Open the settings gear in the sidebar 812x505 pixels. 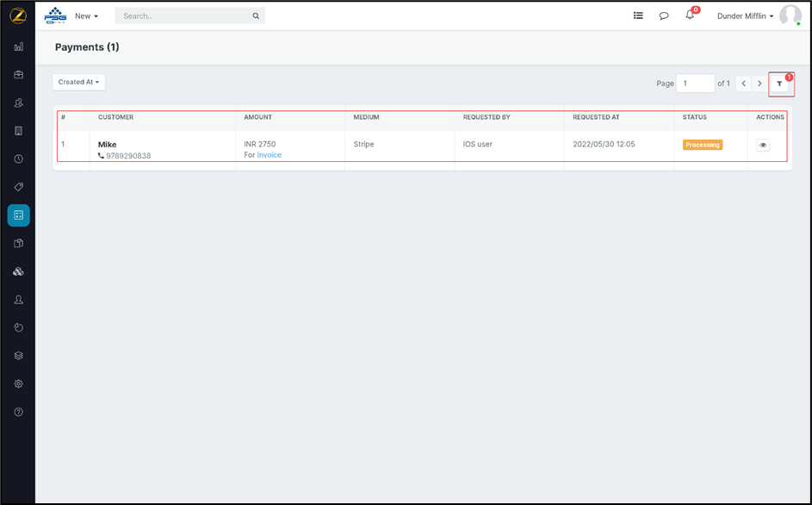18,384
